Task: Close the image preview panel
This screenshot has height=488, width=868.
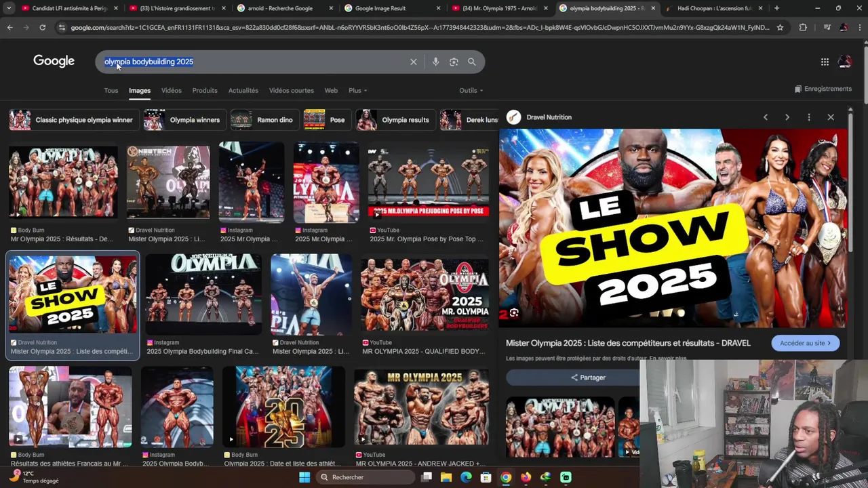Action: pyautogui.click(x=831, y=117)
